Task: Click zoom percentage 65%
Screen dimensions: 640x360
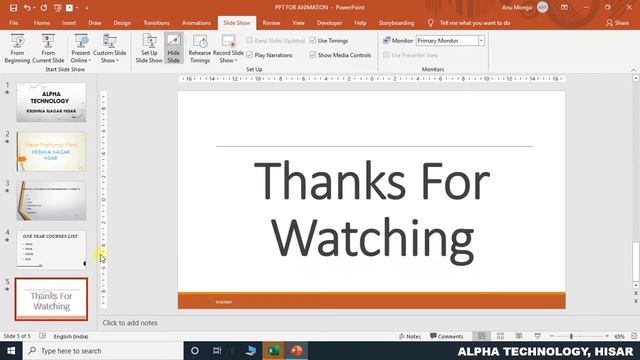Action: (x=619, y=336)
